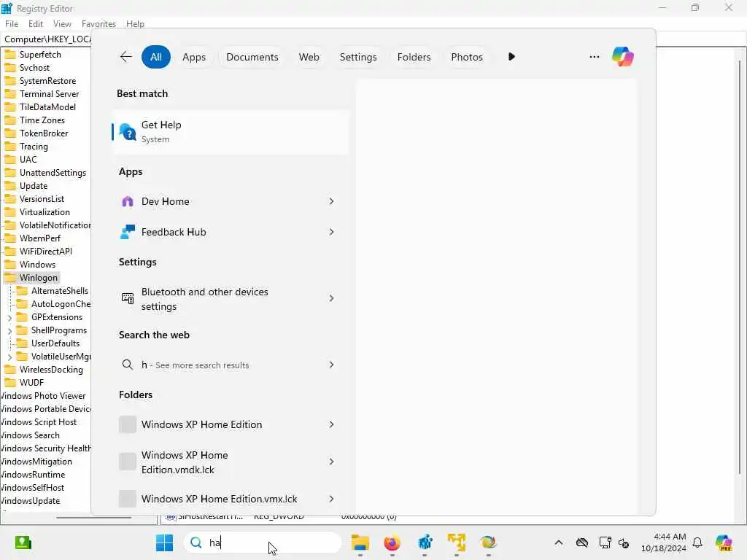Screen dimensions: 747x560
Task: Open Copilot preview icon in taskbar
Action: [x=724, y=542]
